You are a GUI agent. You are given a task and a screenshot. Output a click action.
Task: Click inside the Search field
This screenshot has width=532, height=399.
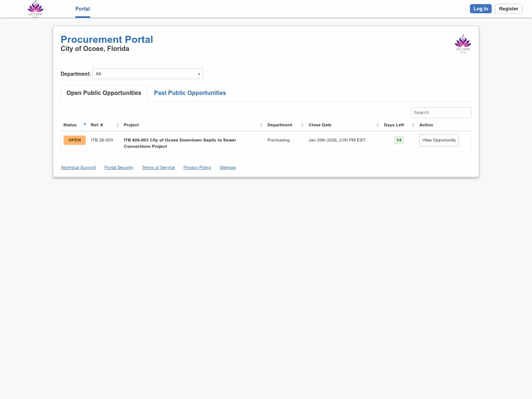point(441,112)
